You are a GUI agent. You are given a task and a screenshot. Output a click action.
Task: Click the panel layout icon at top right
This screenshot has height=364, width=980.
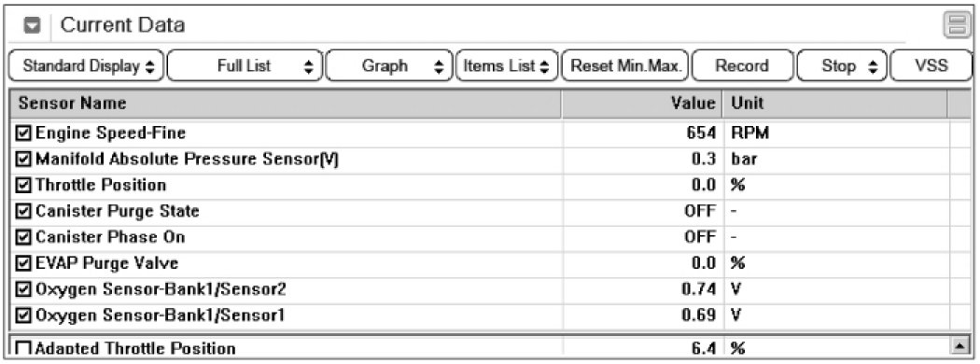coord(957,26)
